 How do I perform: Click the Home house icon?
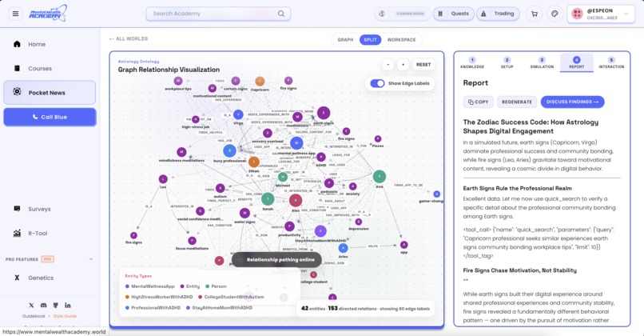pyautogui.click(x=17, y=44)
